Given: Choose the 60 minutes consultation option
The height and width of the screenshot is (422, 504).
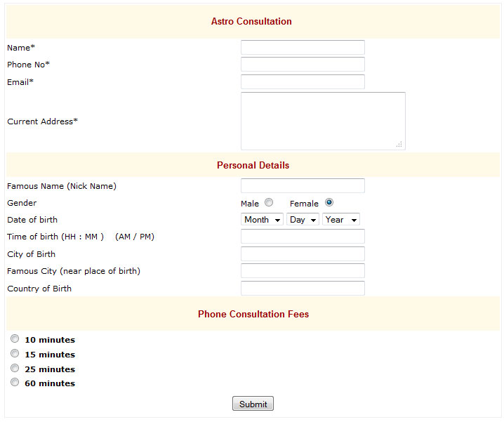Looking at the screenshot, I should (x=15, y=382).
